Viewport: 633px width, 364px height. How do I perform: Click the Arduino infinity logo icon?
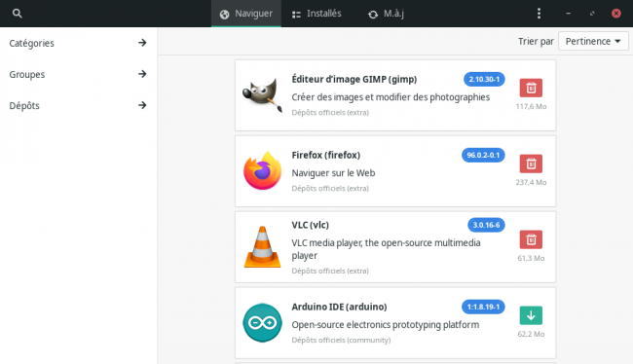[262, 322]
